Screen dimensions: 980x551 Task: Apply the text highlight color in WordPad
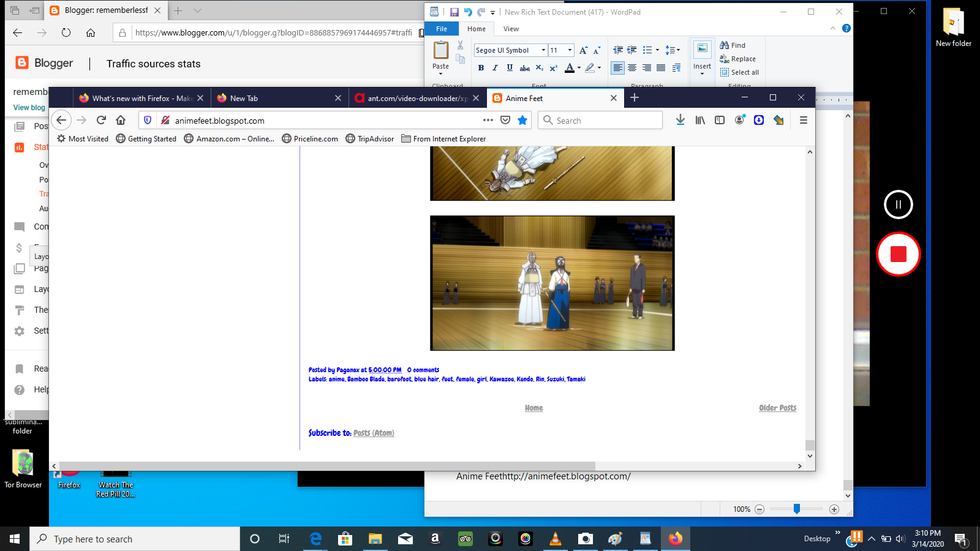pyautogui.click(x=590, y=68)
